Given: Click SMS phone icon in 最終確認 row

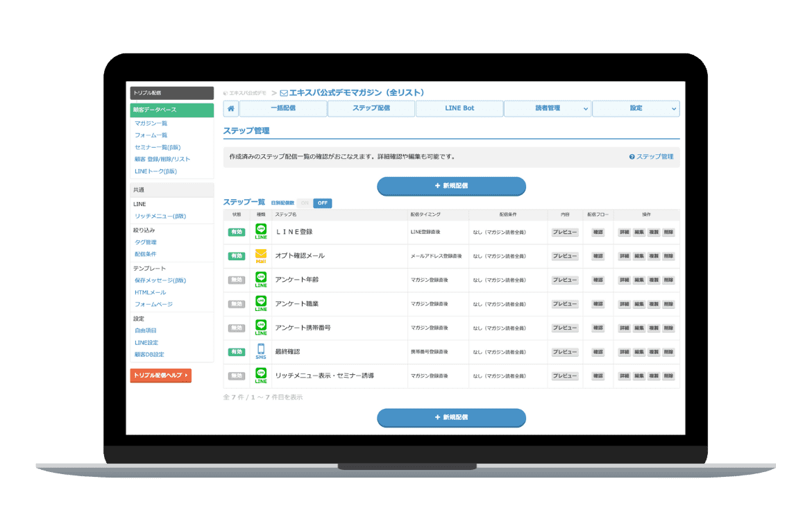Looking at the screenshot, I should pos(261,351).
